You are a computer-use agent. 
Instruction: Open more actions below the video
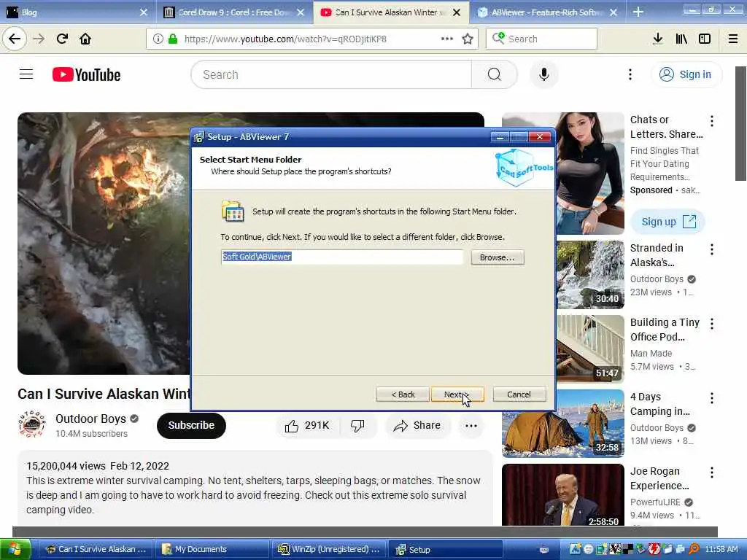[x=471, y=425]
